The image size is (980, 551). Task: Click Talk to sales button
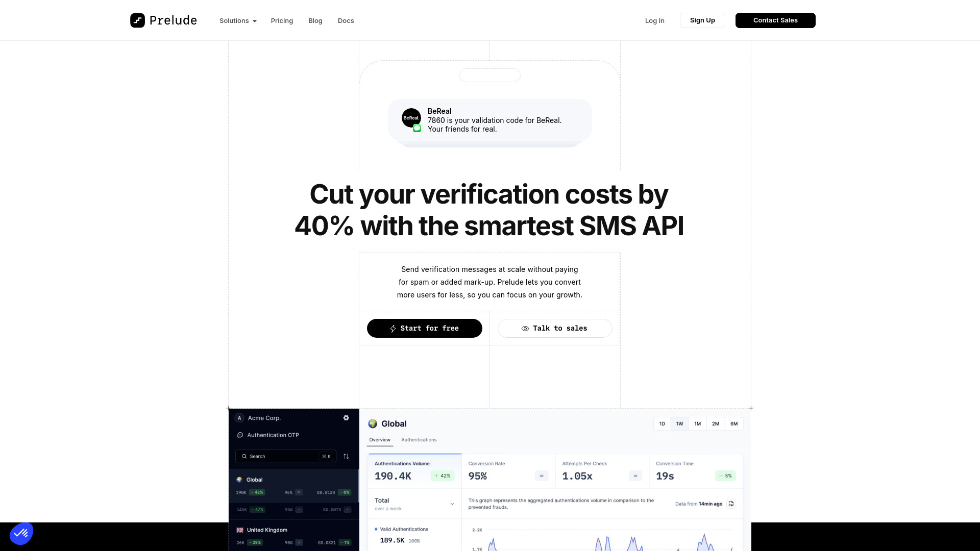(x=555, y=329)
